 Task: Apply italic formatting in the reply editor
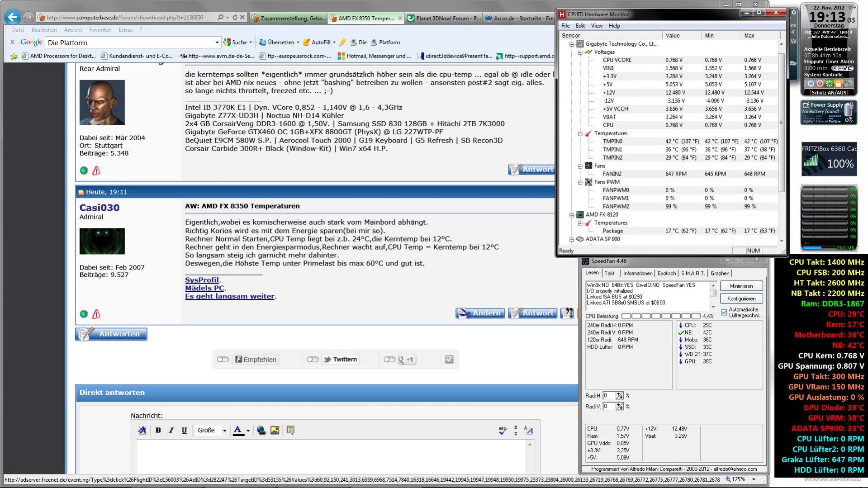[171, 430]
